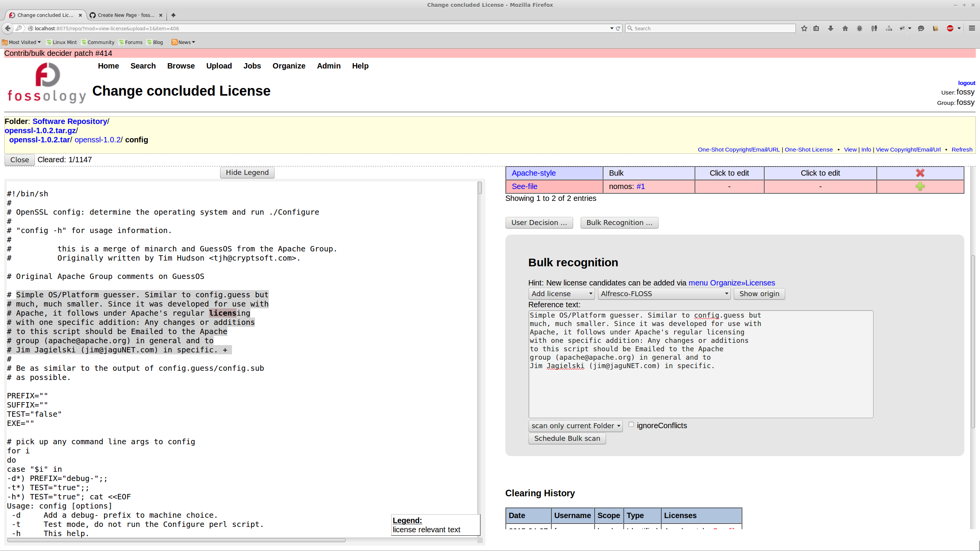Screen dimensions: 980x551
Task: Open the One-Shot License link
Action: point(808,150)
